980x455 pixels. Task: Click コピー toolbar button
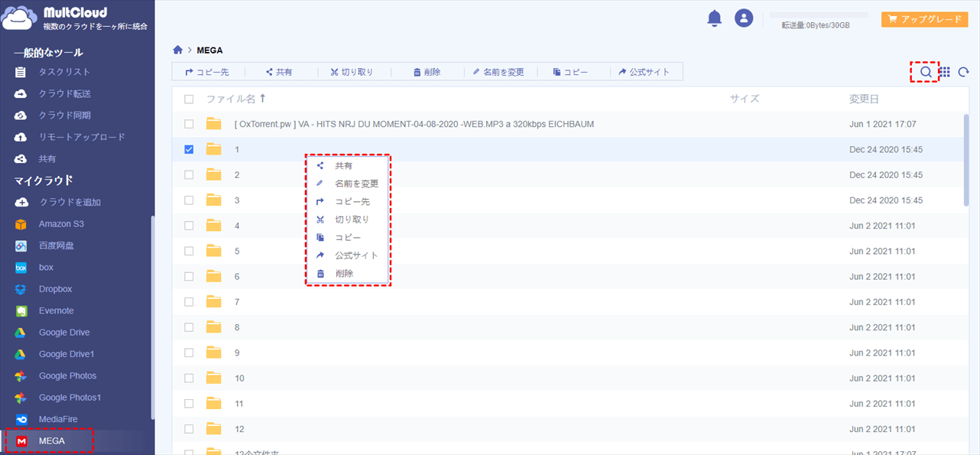click(570, 72)
